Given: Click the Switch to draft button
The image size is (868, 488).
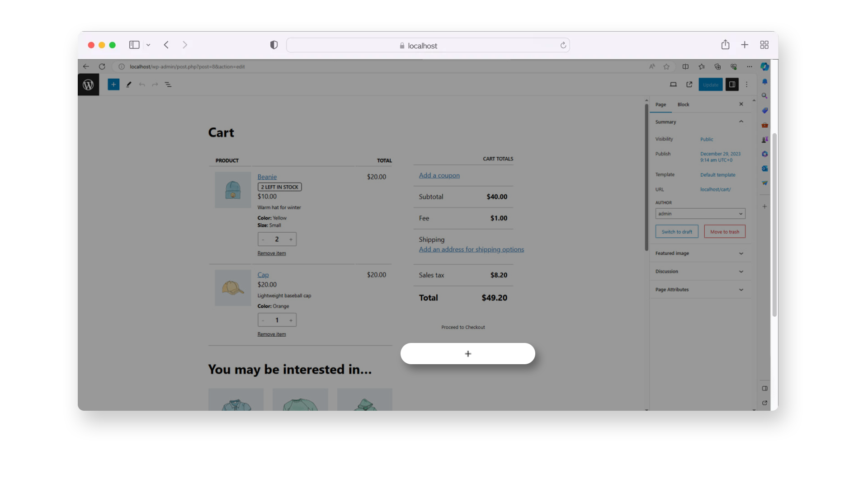Looking at the screenshot, I should (x=677, y=232).
